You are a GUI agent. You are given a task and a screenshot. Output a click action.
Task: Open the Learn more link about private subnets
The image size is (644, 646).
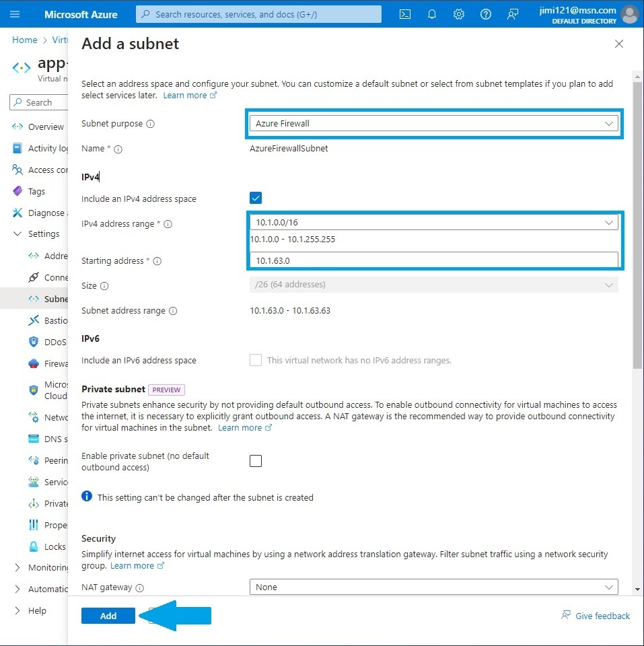click(240, 427)
